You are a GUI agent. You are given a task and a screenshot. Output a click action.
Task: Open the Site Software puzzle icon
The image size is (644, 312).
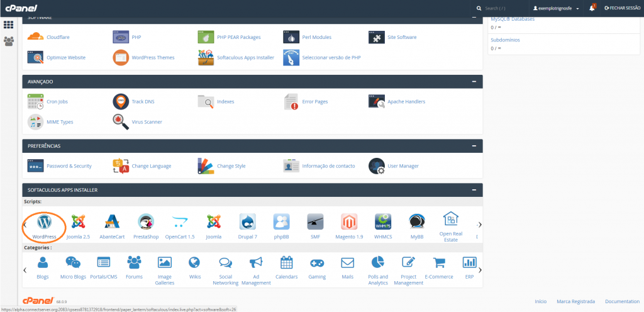click(x=377, y=37)
